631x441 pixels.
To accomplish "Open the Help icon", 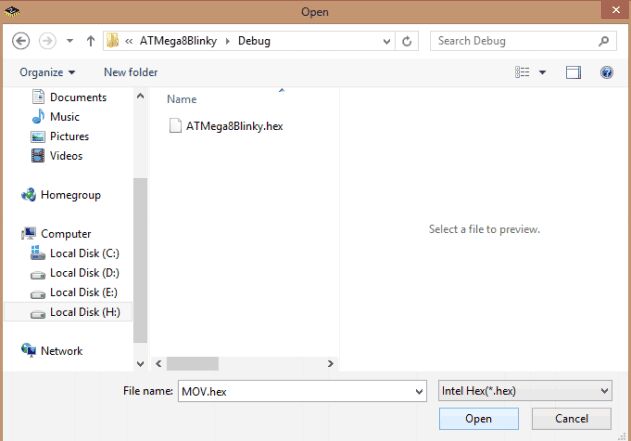I will point(606,72).
